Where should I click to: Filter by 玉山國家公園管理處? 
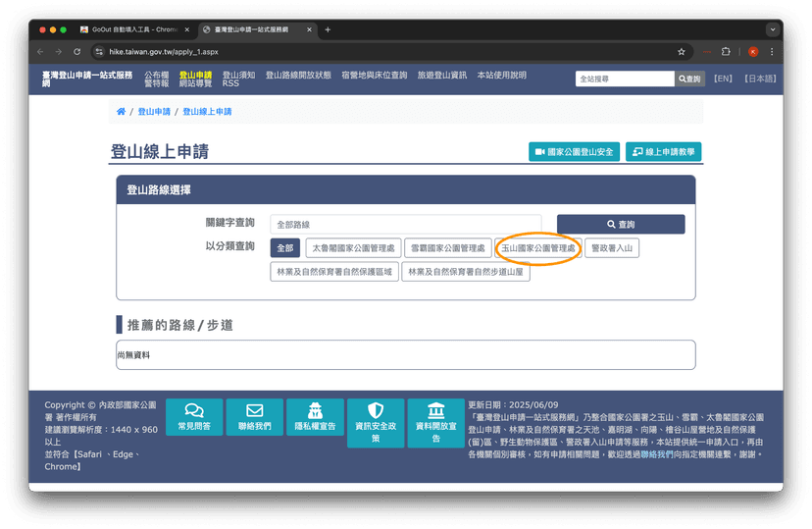click(538, 248)
